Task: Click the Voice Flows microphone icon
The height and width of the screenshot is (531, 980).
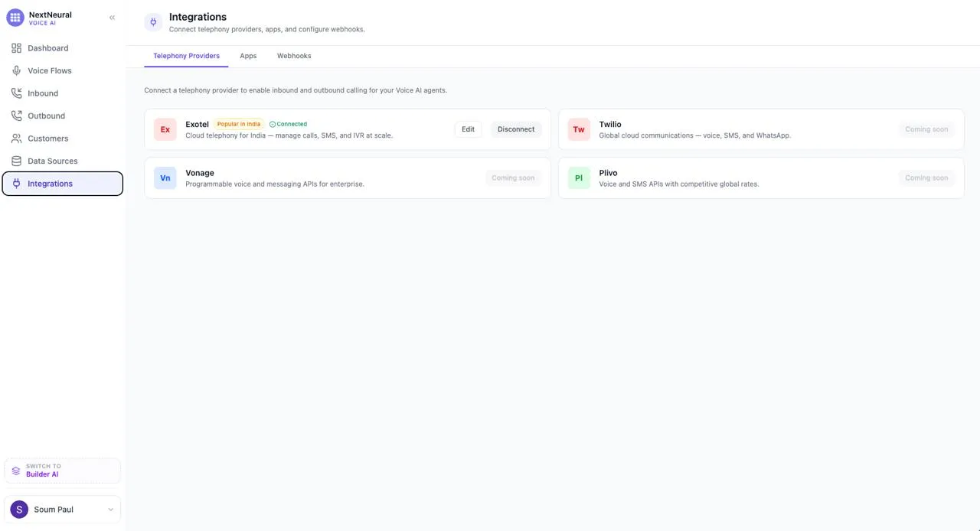Action: coord(16,70)
